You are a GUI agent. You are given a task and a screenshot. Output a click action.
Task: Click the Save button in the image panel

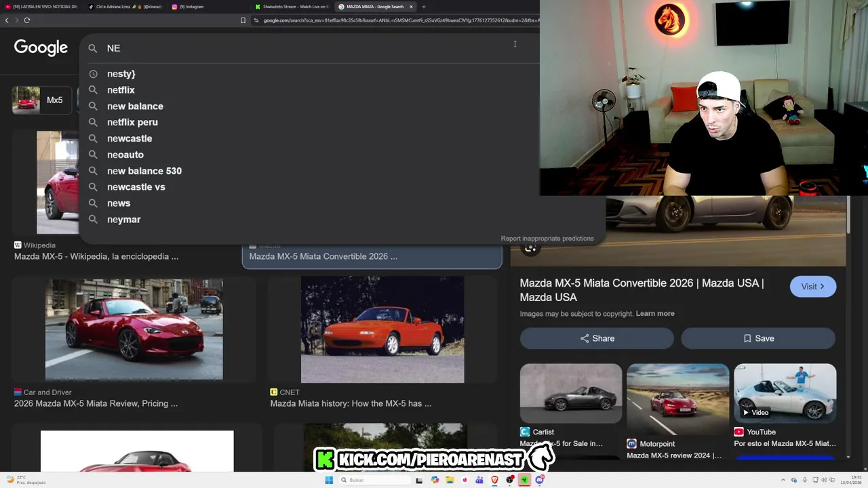[x=758, y=338]
